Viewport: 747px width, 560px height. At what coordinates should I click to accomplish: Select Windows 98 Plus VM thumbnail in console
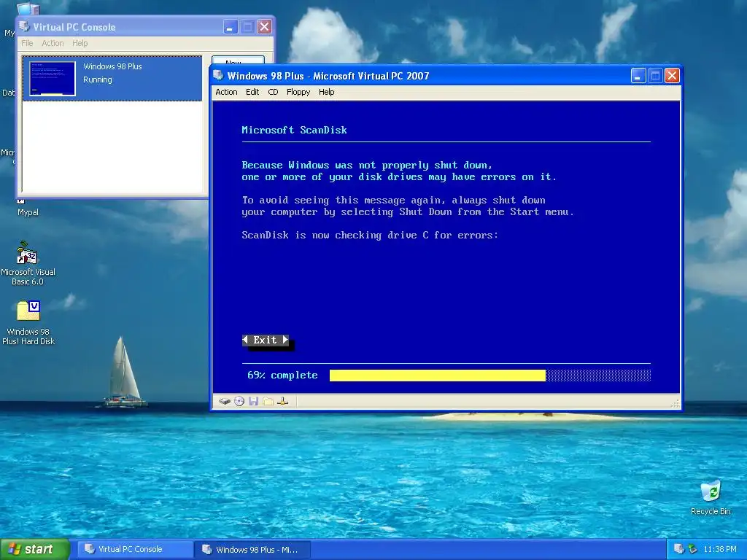[x=53, y=79]
